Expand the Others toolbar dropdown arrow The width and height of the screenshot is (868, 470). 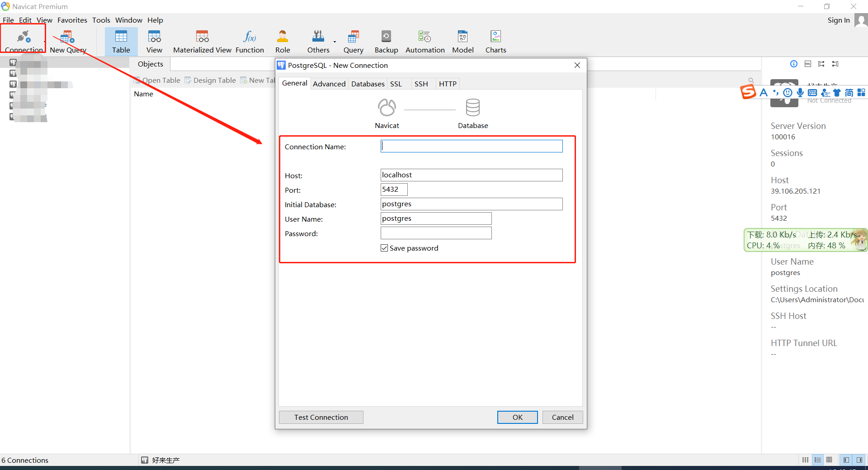coord(335,42)
